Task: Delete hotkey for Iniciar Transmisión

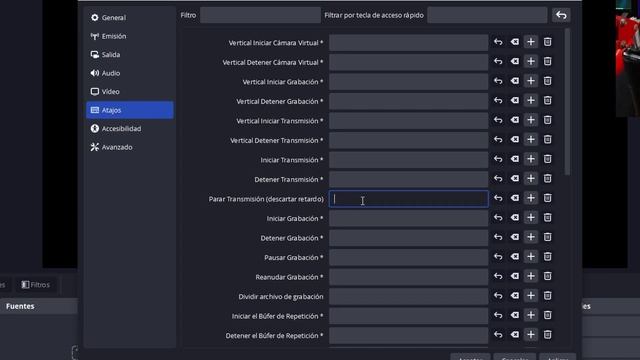Action: [x=547, y=159]
